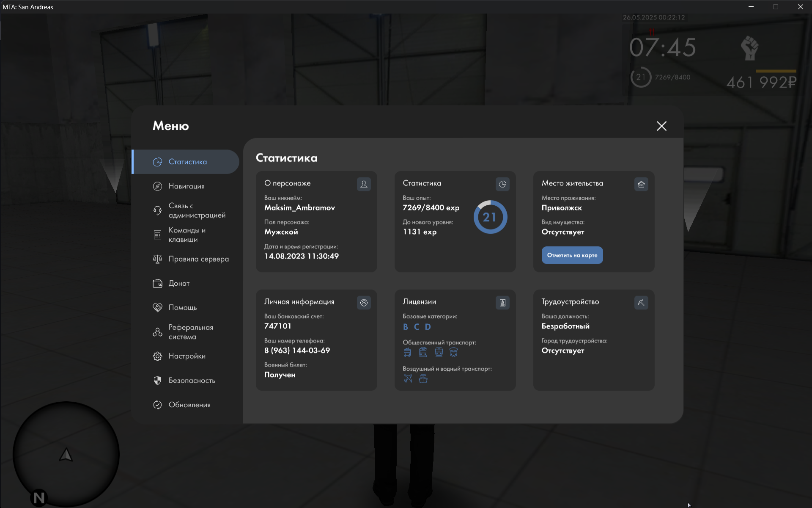This screenshot has width=812, height=508.
Task: Click the residence value Приволжск
Action: point(562,208)
